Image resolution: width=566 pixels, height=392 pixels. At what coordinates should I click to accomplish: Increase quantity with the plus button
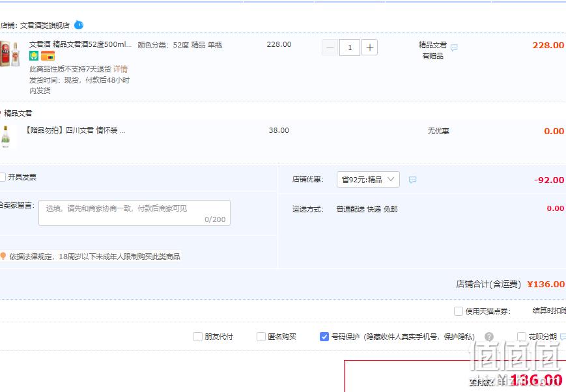370,48
